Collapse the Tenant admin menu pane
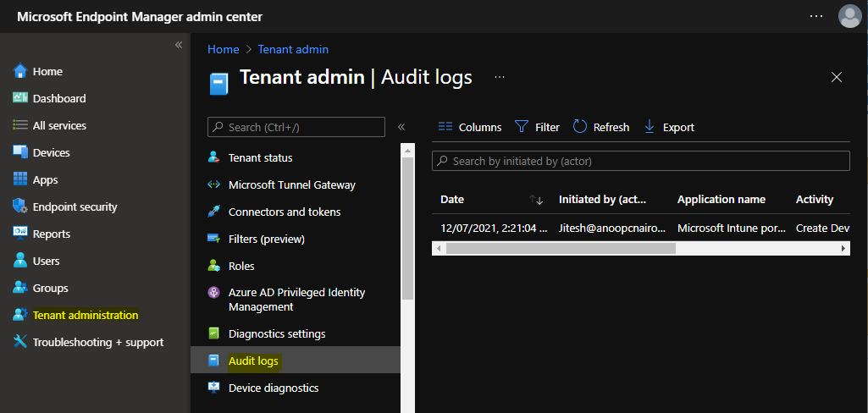Viewport: 868px width, 413px height. click(401, 127)
